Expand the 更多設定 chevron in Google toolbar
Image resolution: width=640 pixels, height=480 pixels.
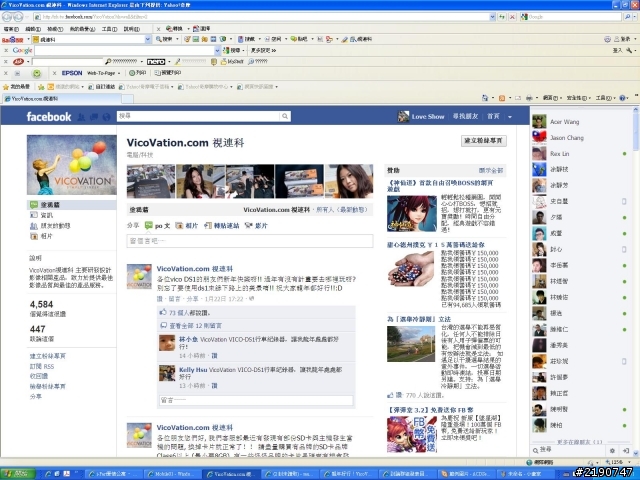(x=273, y=51)
